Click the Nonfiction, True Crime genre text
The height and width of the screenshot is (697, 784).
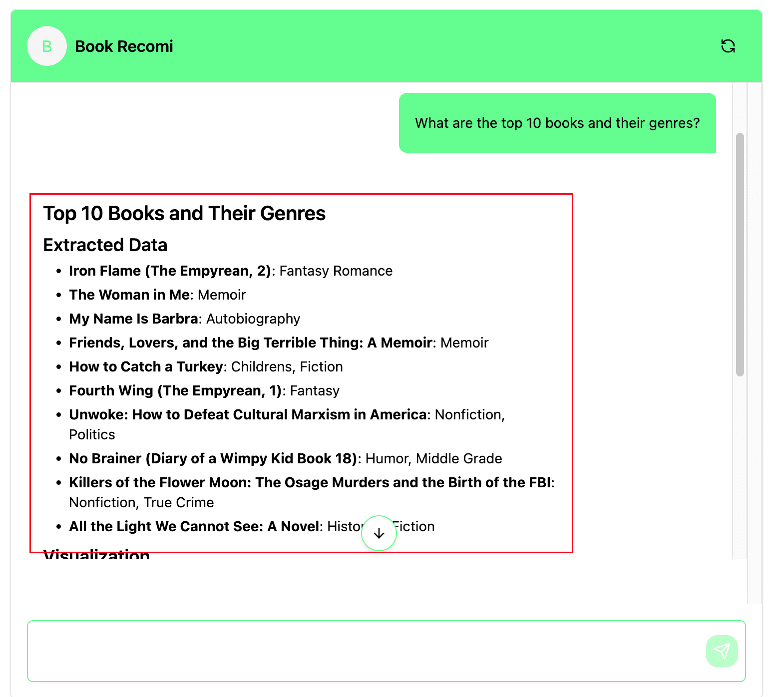point(141,503)
